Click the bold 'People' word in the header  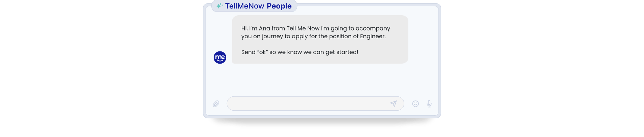pos(279,6)
